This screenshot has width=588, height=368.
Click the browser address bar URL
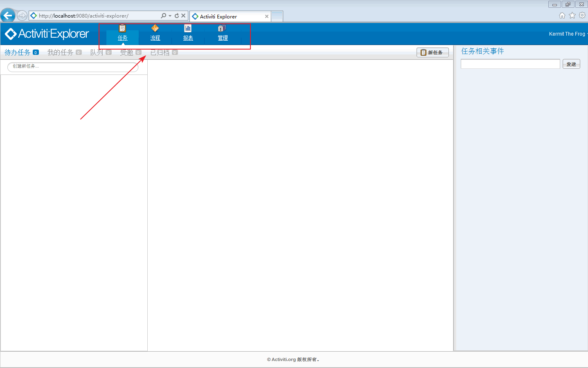pyautogui.click(x=83, y=16)
